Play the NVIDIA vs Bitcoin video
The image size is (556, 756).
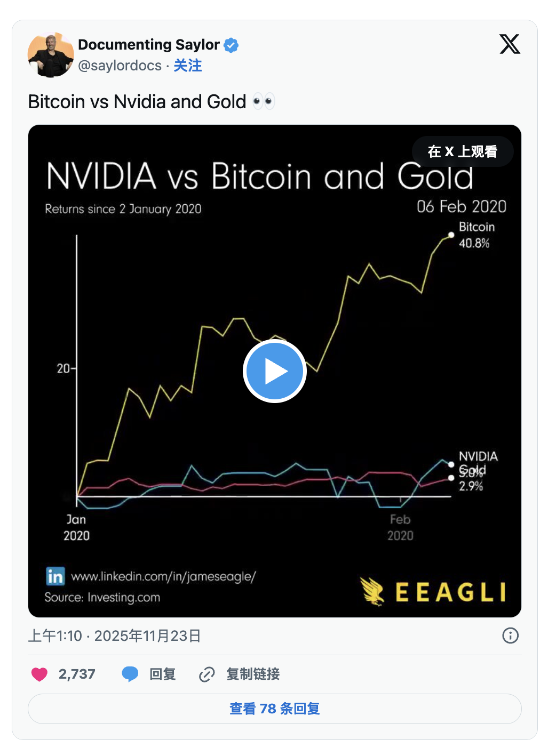pyautogui.click(x=274, y=371)
